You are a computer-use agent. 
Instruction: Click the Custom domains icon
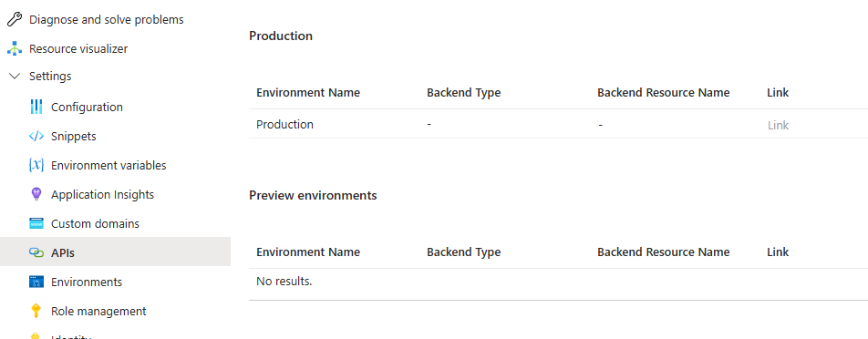click(x=36, y=223)
